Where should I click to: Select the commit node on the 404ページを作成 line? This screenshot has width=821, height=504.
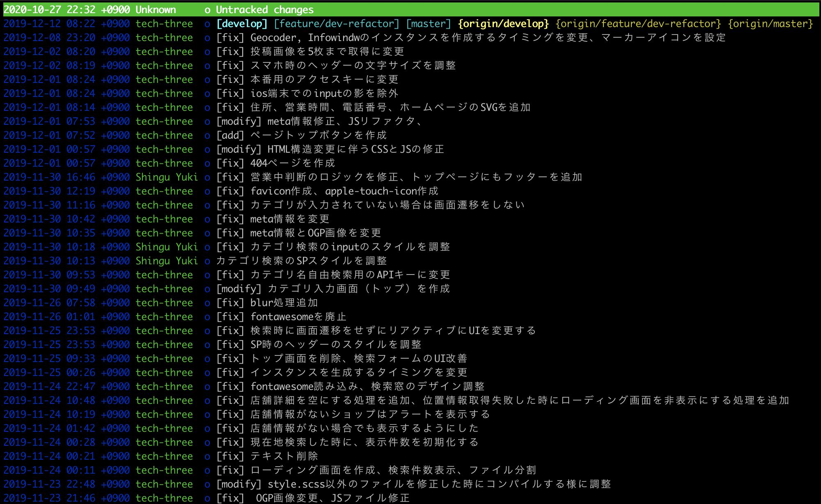click(207, 163)
